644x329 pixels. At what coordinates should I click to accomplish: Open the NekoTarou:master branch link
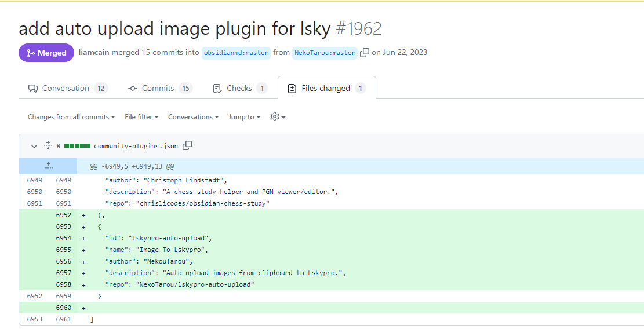[325, 53]
